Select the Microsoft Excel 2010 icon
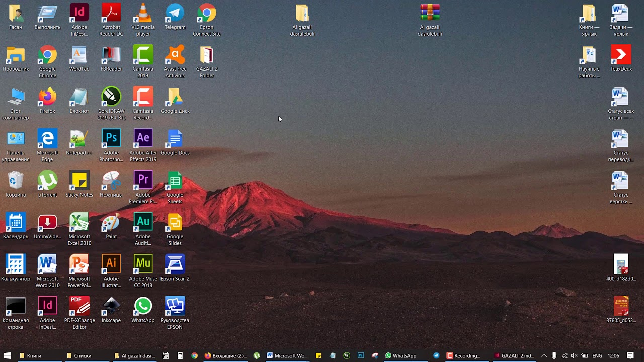Screen dimensions: 644x362 click(x=79, y=230)
